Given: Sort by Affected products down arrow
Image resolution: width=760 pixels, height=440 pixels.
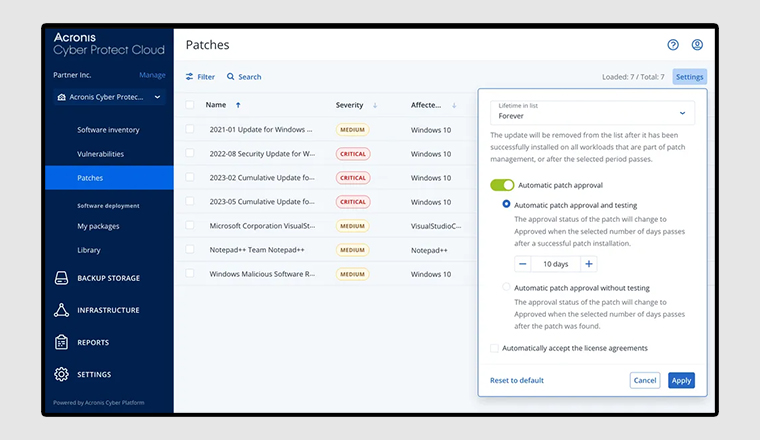Looking at the screenshot, I should pyautogui.click(x=454, y=105).
